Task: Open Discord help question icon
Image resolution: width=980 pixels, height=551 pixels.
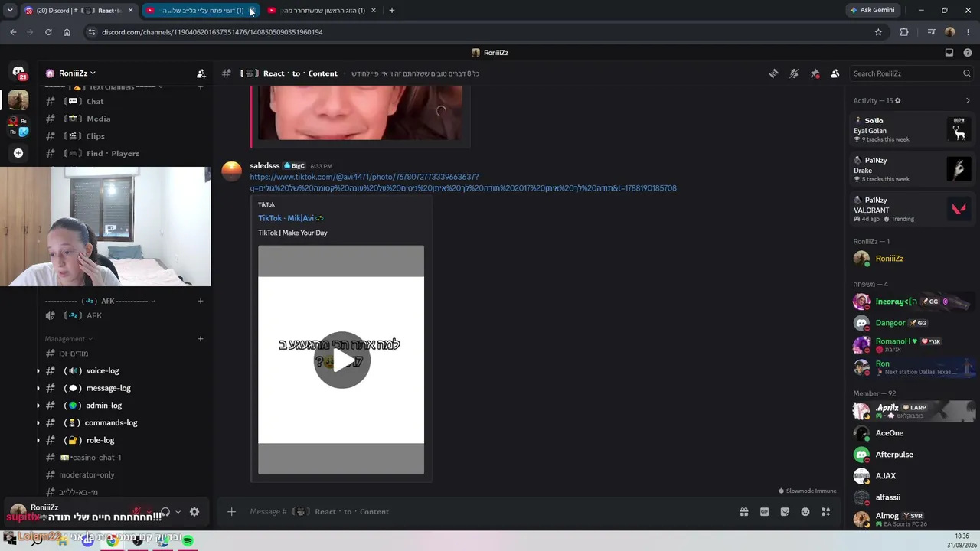Action: point(968,53)
